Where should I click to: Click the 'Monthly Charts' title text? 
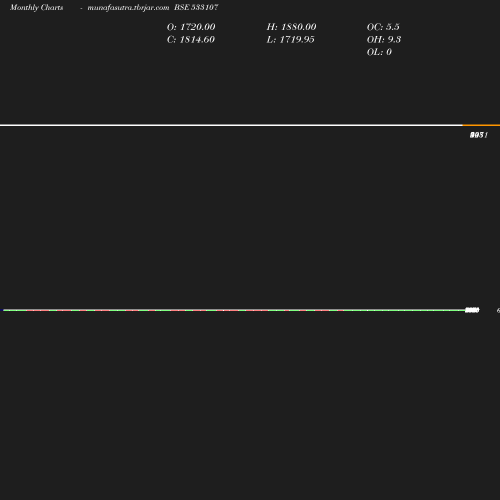pos(37,8)
